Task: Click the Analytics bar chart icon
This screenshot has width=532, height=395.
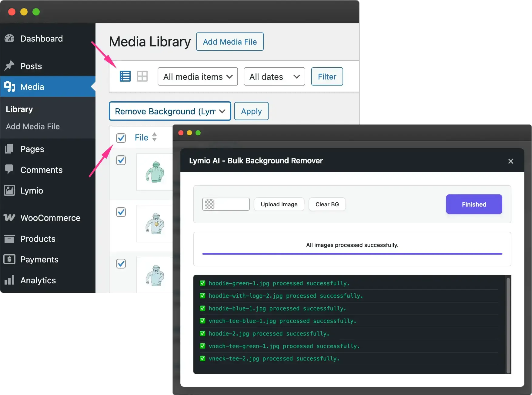Action: point(9,280)
